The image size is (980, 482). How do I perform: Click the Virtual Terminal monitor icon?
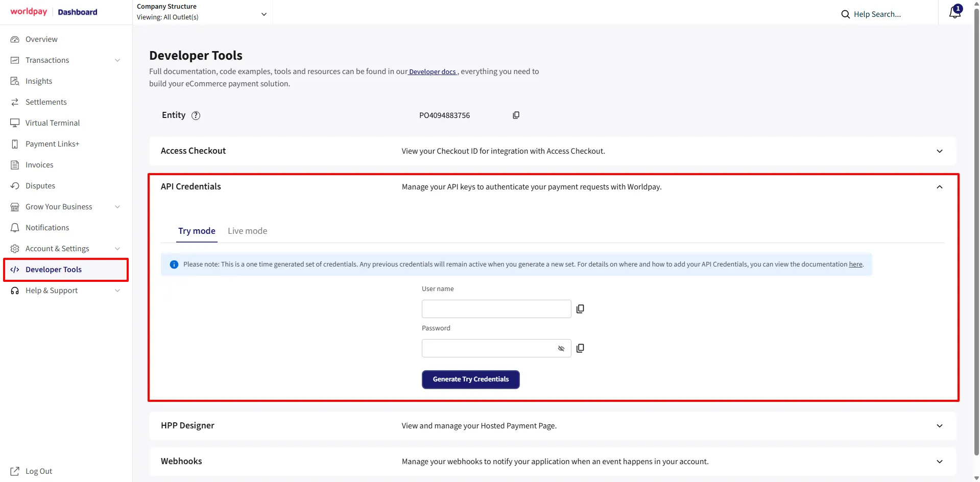point(15,123)
